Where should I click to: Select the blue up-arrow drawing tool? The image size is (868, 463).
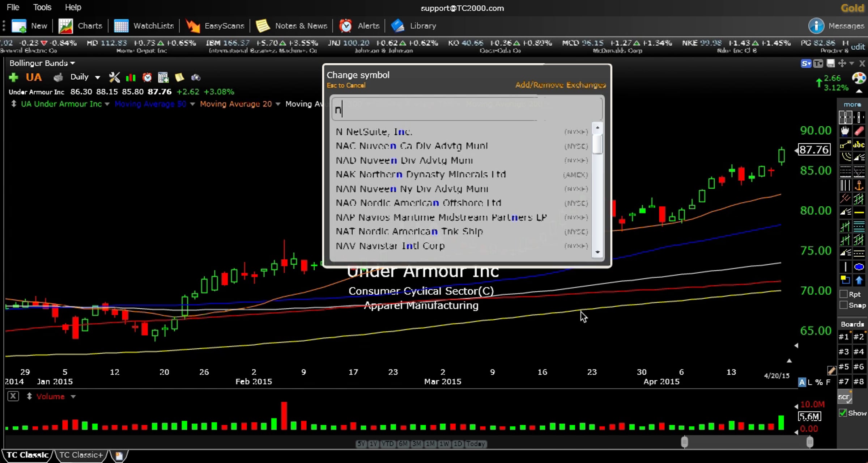pyautogui.click(x=859, y=280)
